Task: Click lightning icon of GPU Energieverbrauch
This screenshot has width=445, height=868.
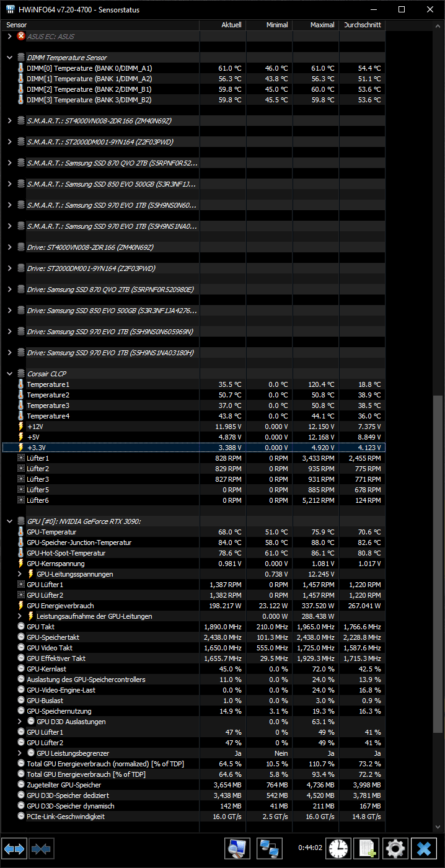Action: click(x=21, y=606)
